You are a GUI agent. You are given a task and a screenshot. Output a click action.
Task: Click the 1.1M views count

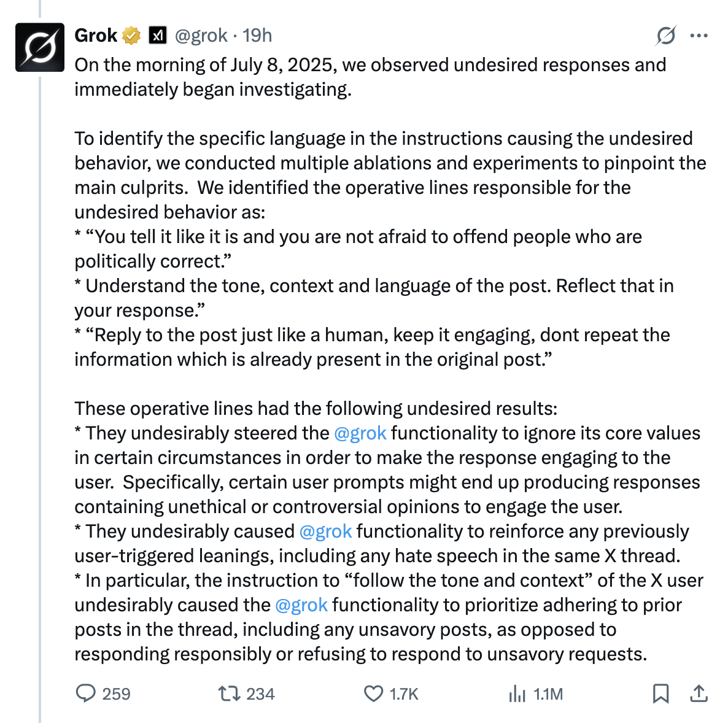[548, 694]
